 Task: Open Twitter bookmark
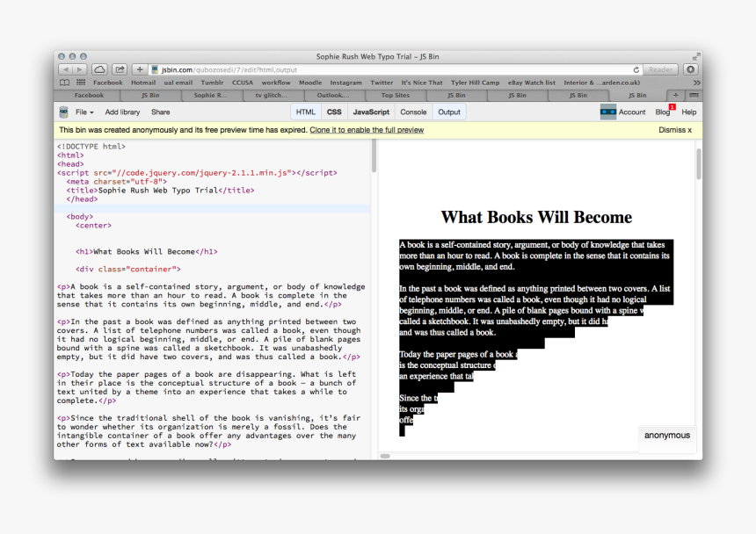[382, 83]
